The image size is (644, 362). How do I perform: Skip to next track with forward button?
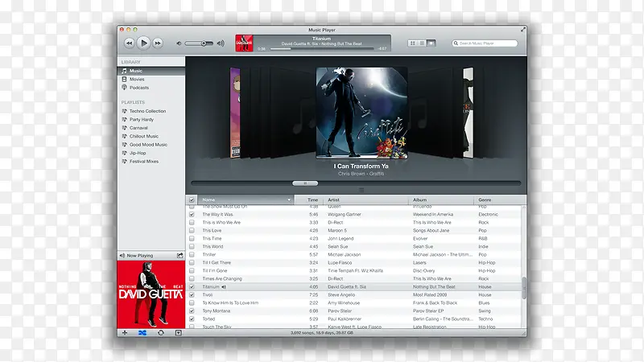click(157, 43)
